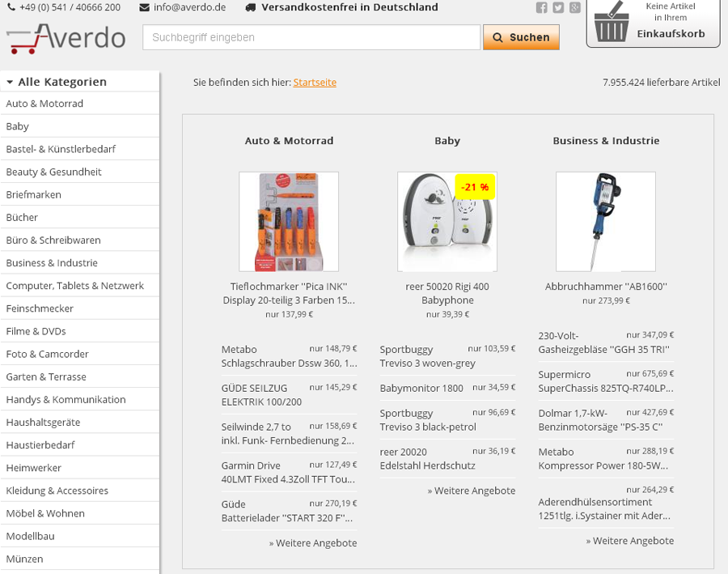This screenshot has width=728, height=574.
Task: Click the Suchen search button
Action: click(x=521, y=37)
